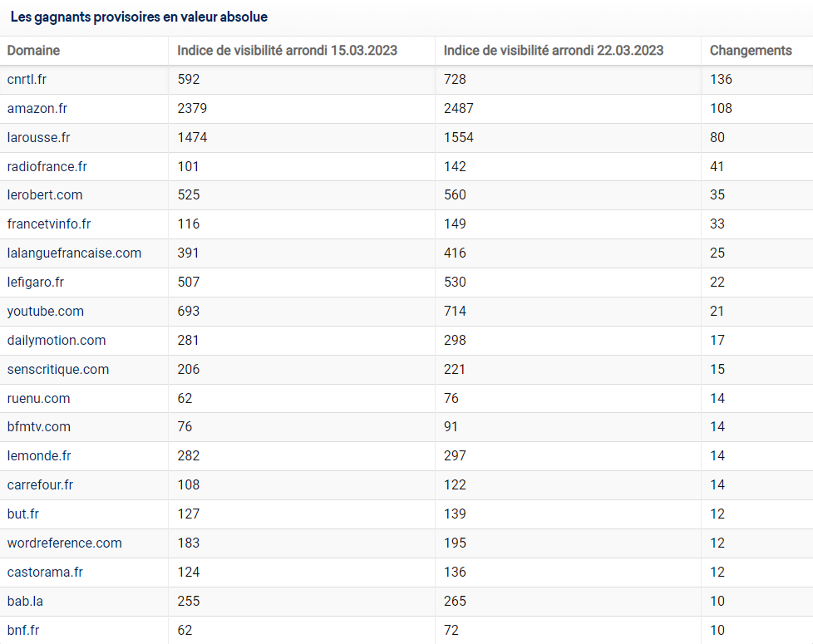Viewport: 813px width, 644px height.
Task: Click the change value 136 for cnrtl.fr
Action: [x=721, y=80]
